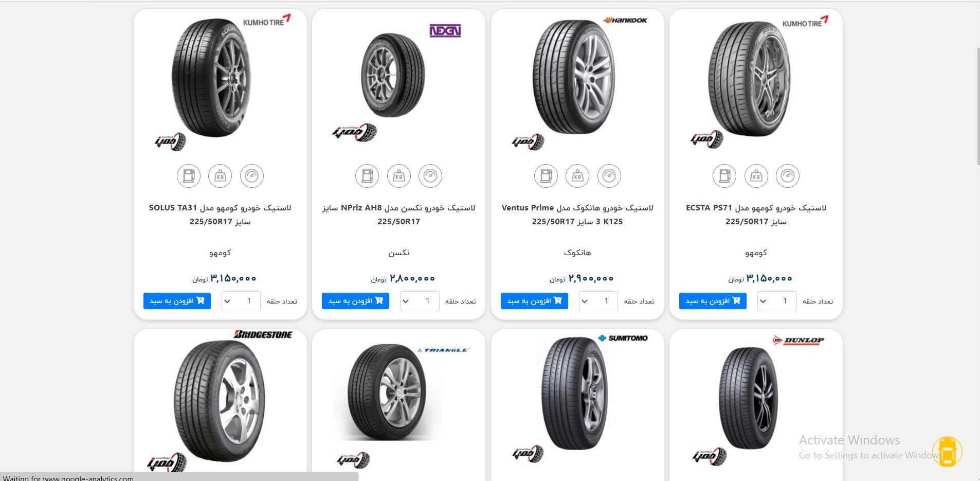Click fuel pump icon on Kumho SOLUS TA31 card

189,176
